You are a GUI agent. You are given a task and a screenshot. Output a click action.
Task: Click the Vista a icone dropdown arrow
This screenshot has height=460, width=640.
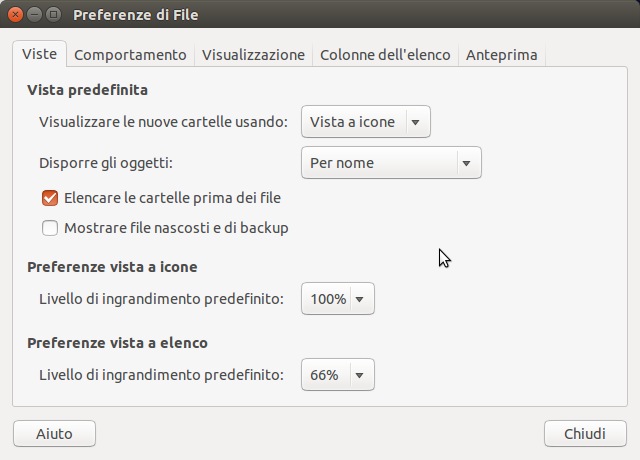pyautogui.click(x=416, y=123)
